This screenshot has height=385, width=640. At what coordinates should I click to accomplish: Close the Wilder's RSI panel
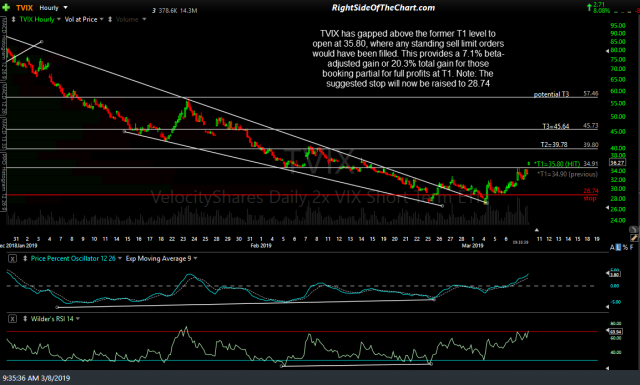[12, 318]
